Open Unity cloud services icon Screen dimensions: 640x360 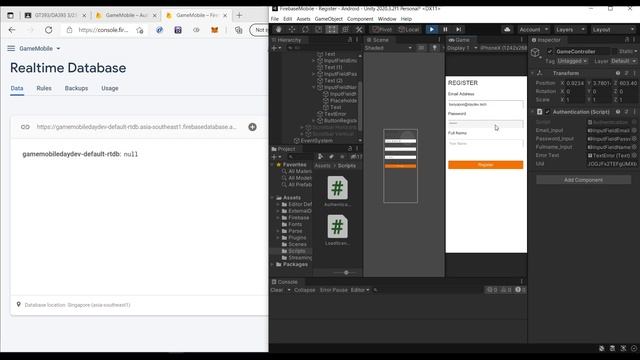click(x=507, y=29)
